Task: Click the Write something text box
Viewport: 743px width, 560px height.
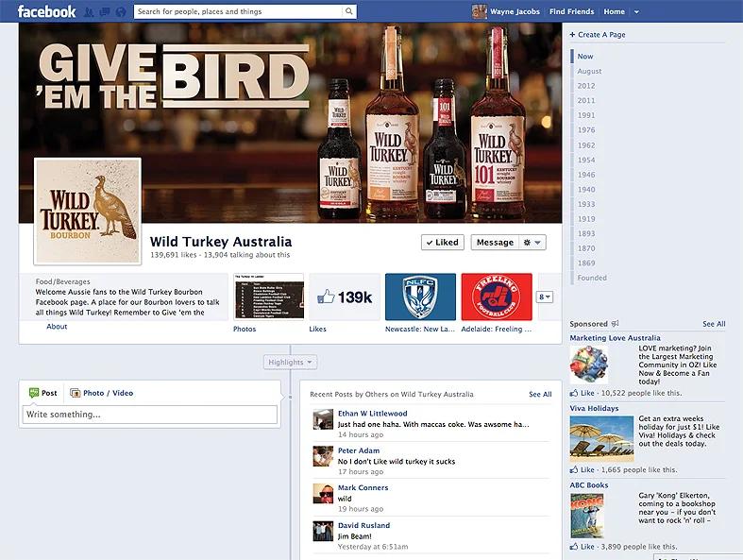Action: point(150,415)
